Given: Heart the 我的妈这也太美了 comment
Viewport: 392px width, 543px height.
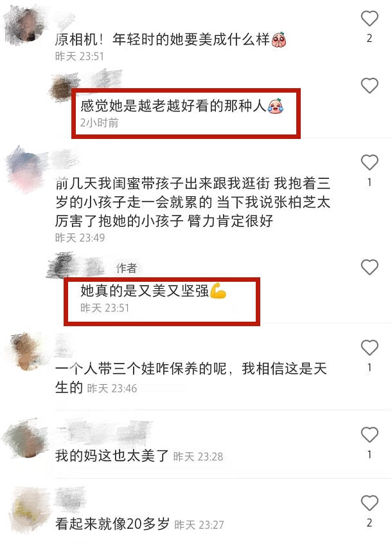Looking at the screenshot, I should click(369, 435).
